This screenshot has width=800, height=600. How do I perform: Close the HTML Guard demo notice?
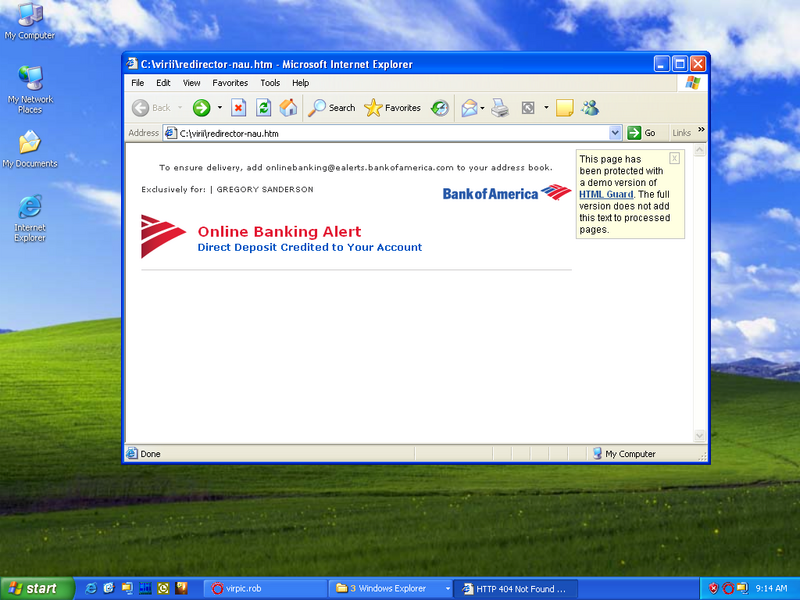(x=674, y=158)
